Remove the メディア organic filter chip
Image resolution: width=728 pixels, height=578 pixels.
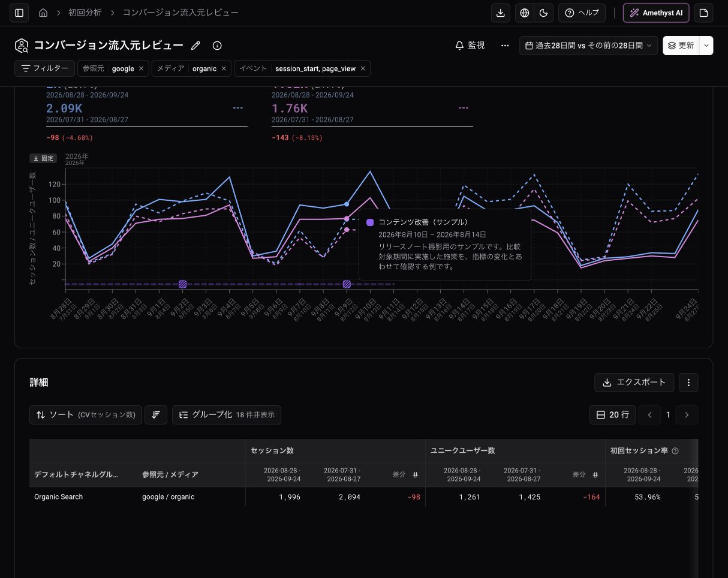pos(224,68)
